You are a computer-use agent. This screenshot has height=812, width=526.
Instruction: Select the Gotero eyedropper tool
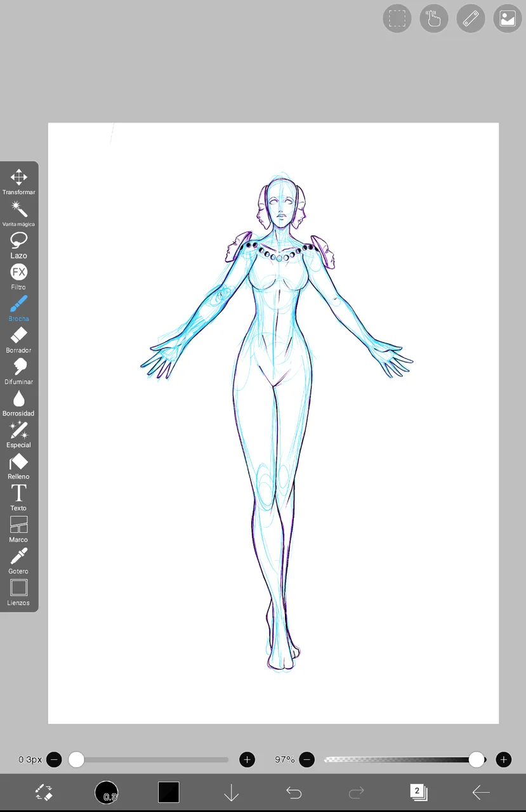coord(18,561)
